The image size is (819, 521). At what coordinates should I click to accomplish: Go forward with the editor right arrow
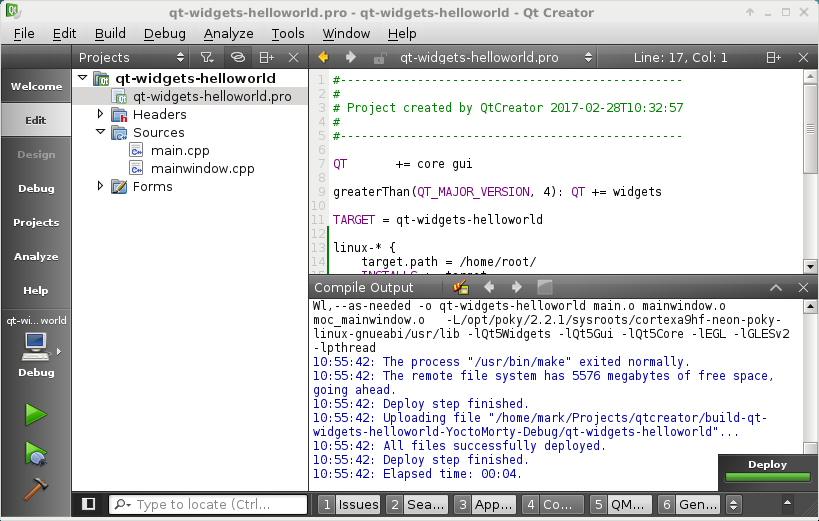[x=351, y=57]
